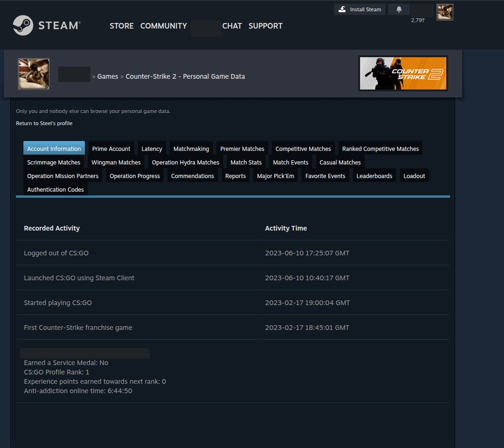This screenshot has height=448, width=504.
Task: Select the Premier Matches tab
Action: pos(242,149)
